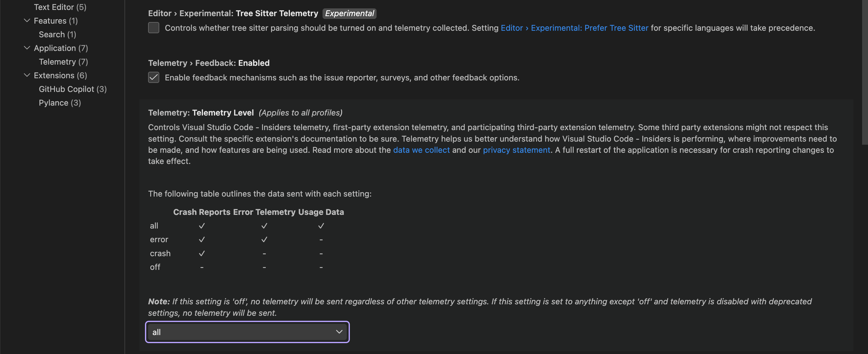Open Telemetry (7) settings category

pos(63,62)
